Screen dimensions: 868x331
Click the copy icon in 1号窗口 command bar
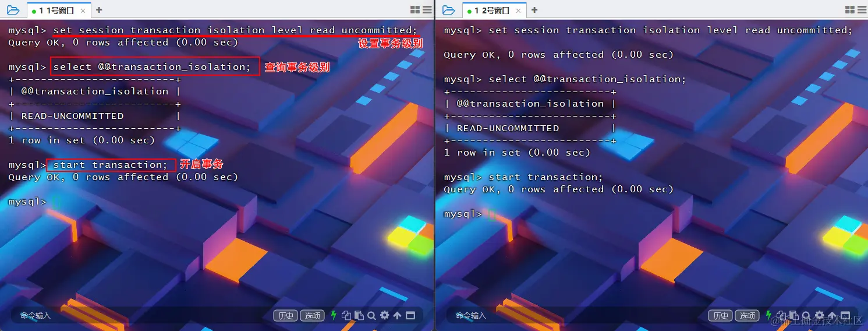(x=346, y=315)
